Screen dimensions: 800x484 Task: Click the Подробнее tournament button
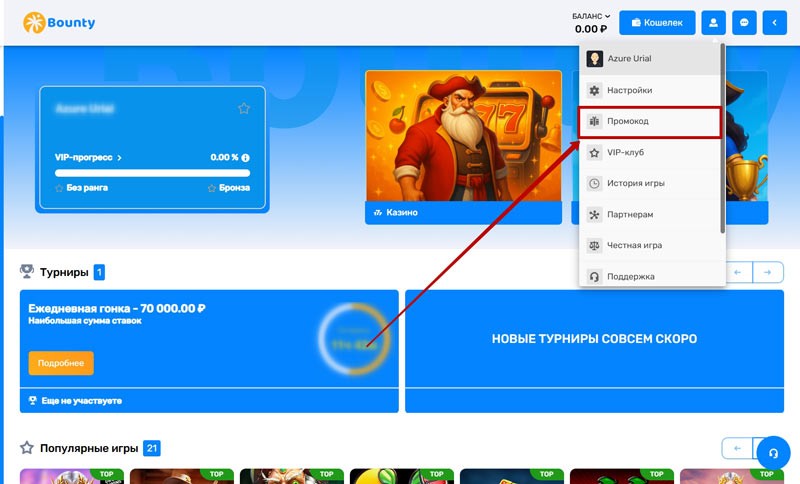click(x=61, y=363)
